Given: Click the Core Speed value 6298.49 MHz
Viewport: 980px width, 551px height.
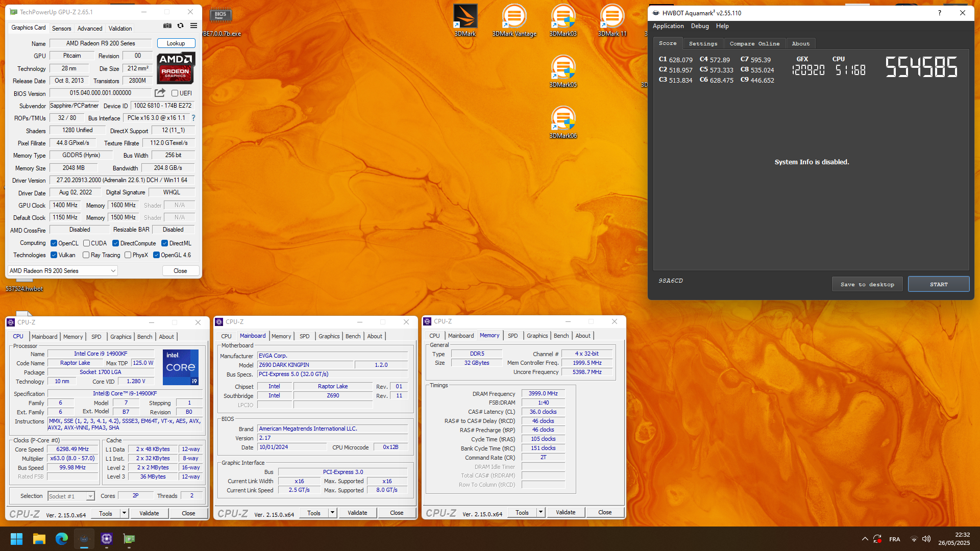Looking at the screenshot, I should click(x=72, y=449).
